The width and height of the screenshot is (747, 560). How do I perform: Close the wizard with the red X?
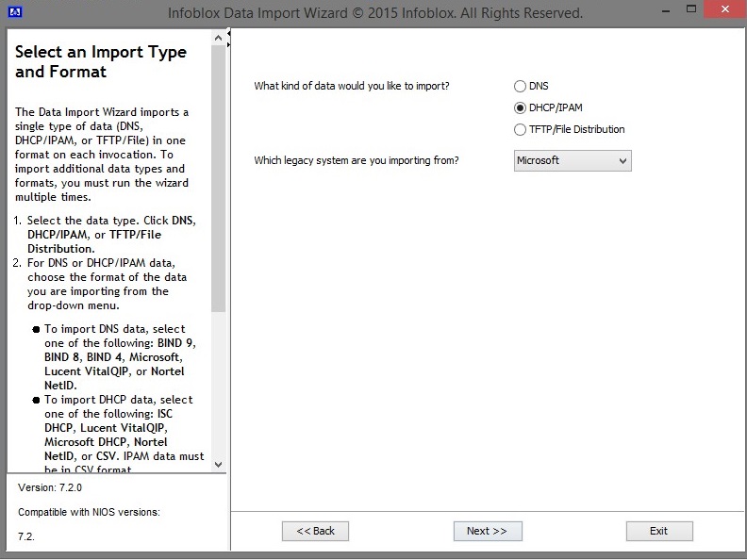(723, 11)
